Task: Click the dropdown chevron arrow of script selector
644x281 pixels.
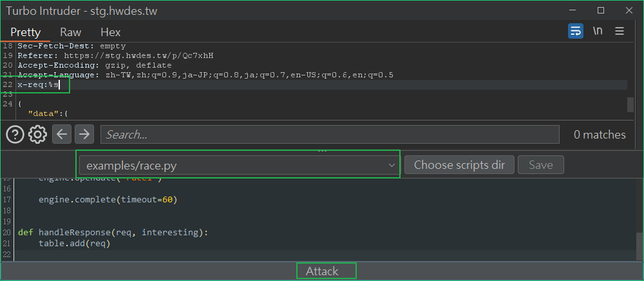Action: pyautogui.click(x=392, y=165)
